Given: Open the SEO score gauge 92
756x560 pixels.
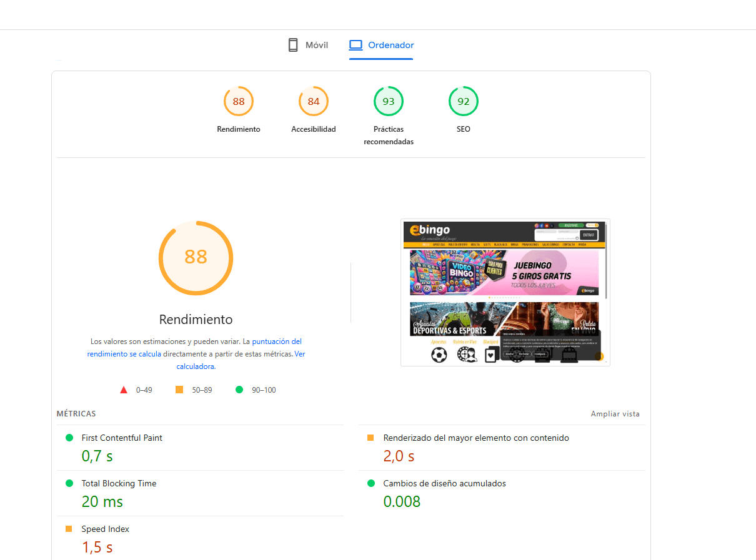Looking at the screenshot, I should [464, 101].
